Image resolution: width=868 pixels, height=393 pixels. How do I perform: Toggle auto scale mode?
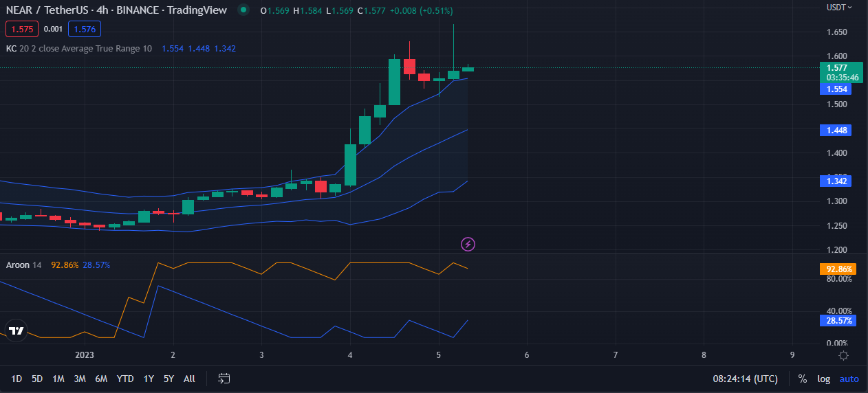tap(849, 379)
